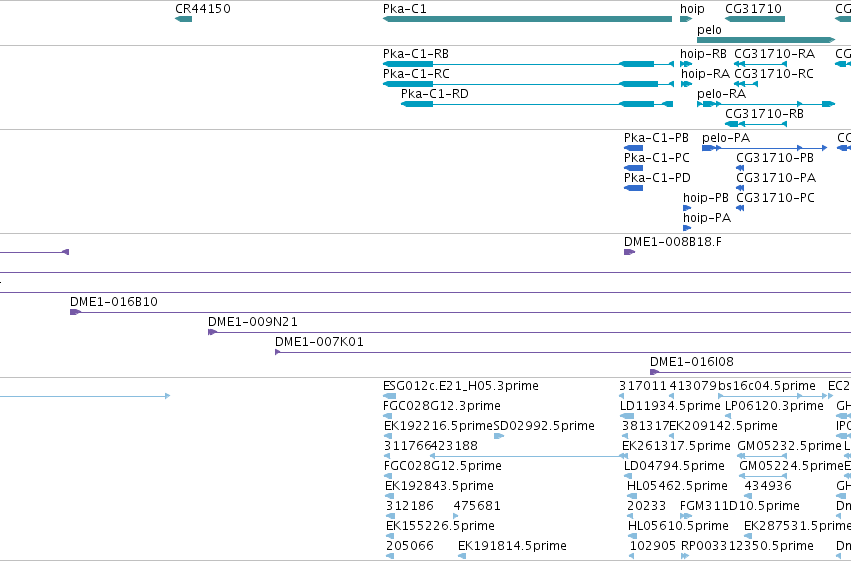This screenshot has width=851, height=561.
Task: Click EST RP003312350.5prime
Action: click(x=685, y=557)
